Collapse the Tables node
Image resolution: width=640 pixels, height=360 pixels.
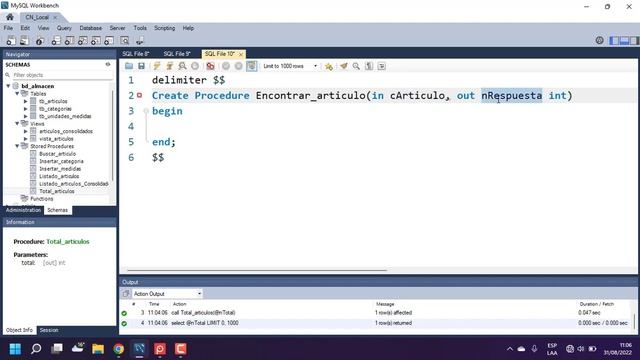[17, 93]
